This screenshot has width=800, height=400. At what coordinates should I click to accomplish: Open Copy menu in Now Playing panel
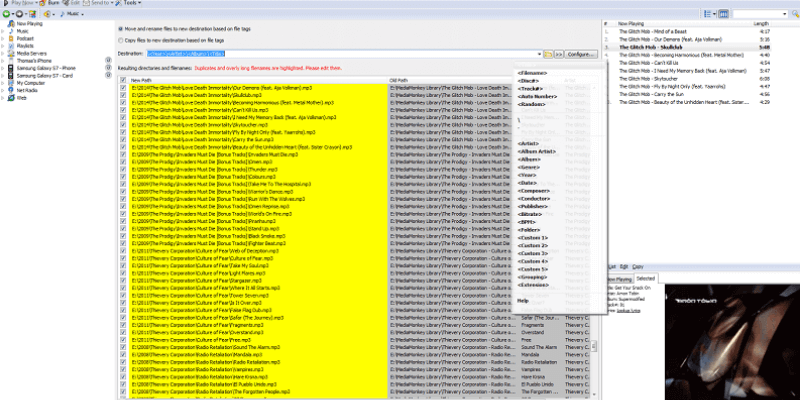638,267
